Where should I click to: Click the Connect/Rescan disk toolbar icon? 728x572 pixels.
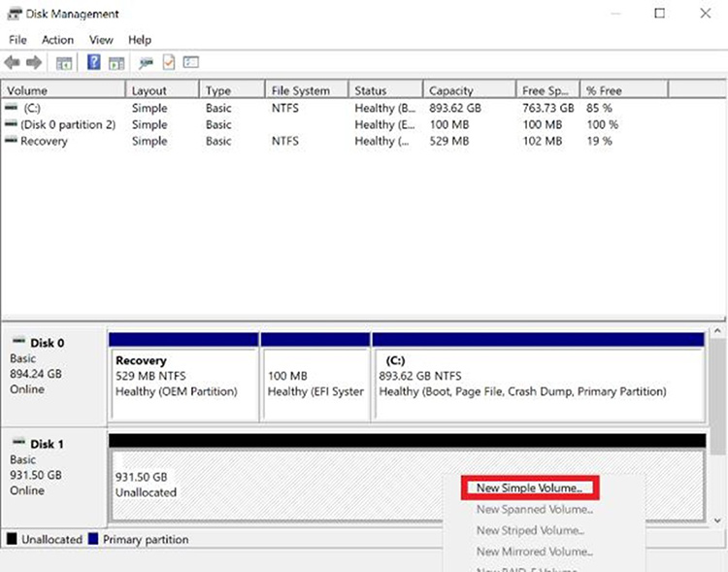[146, 63]
